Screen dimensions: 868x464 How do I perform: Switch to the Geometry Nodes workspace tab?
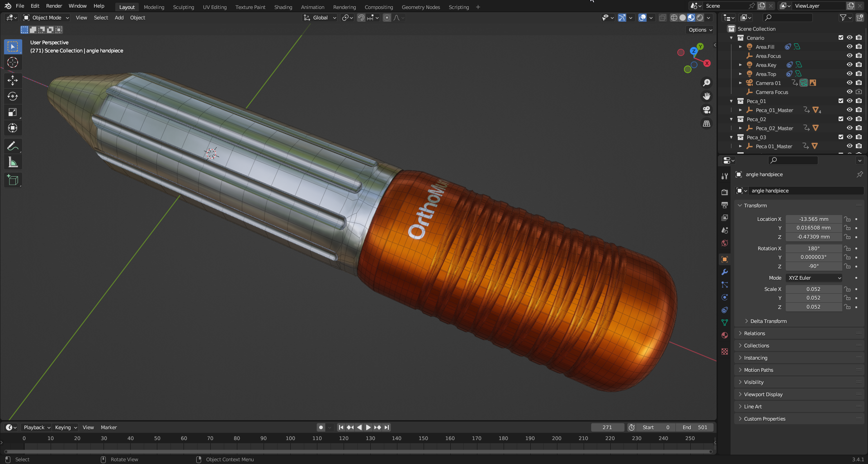pos(420,7)
